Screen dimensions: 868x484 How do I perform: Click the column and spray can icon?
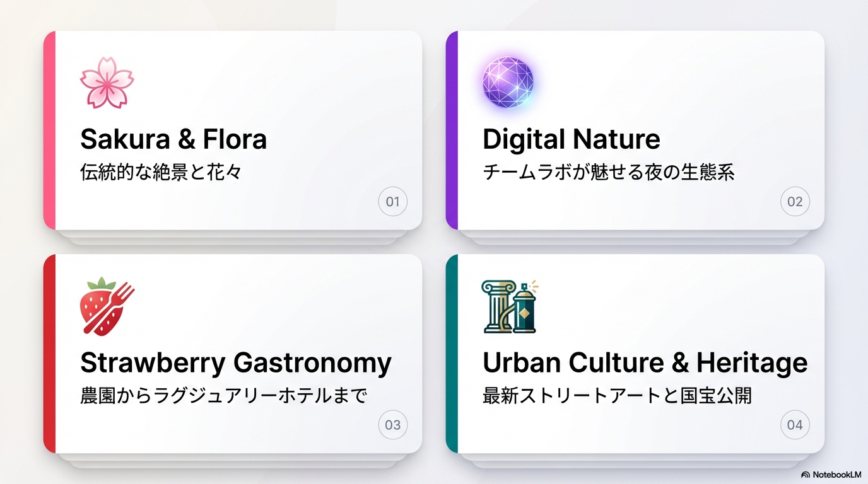click(x=510, y=306)
